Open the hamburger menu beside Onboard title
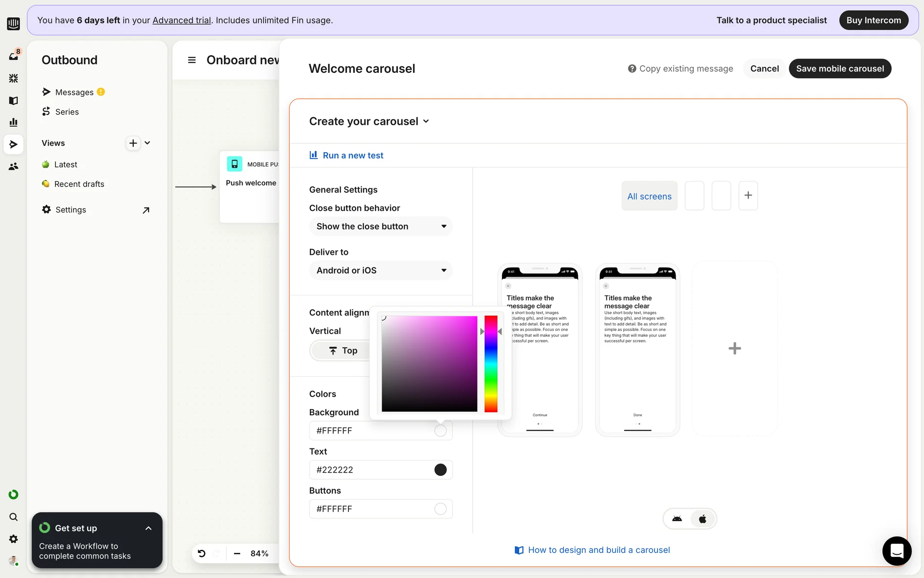This screenshot has width=924, height=578. click(x=192, y=60)
